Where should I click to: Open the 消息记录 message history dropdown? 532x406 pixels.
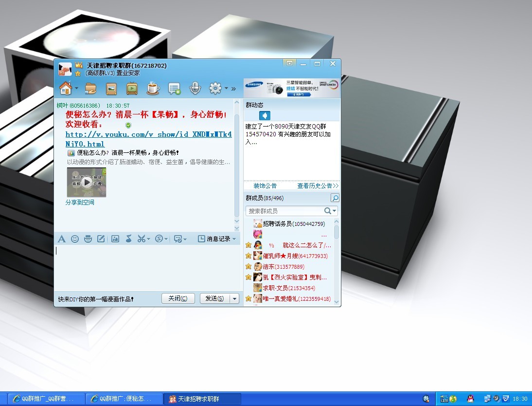point(217,239)
